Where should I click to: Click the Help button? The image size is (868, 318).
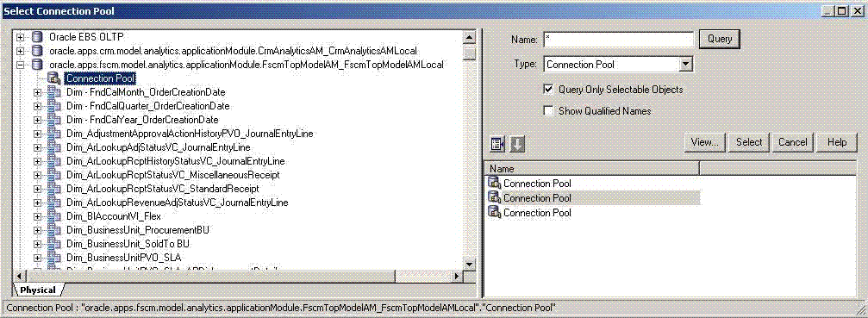coord(837,142)
